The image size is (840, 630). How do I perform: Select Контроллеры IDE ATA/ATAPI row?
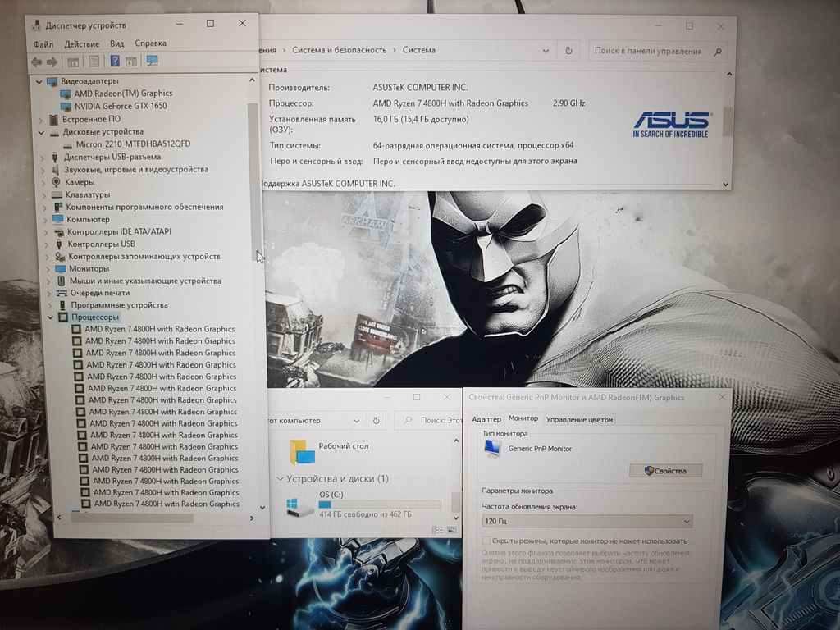(119, 232)
